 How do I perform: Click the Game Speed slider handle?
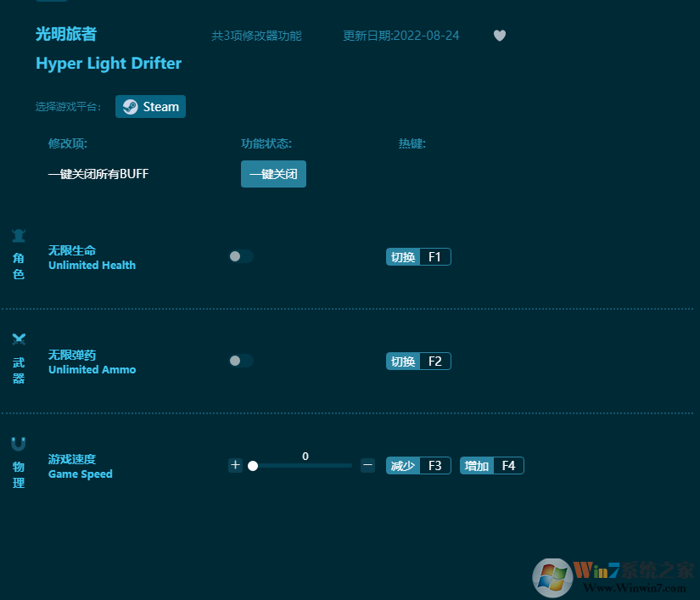(253, 466)
